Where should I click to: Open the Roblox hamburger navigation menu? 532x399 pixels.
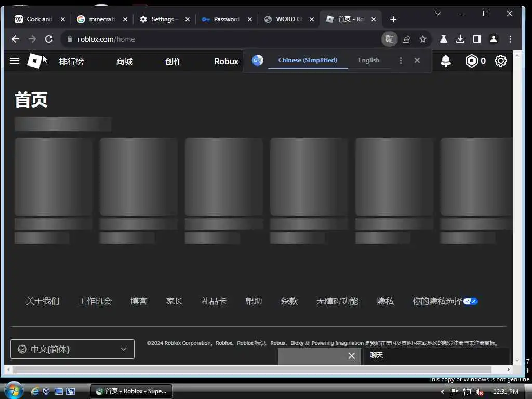[x=15, y=61]
